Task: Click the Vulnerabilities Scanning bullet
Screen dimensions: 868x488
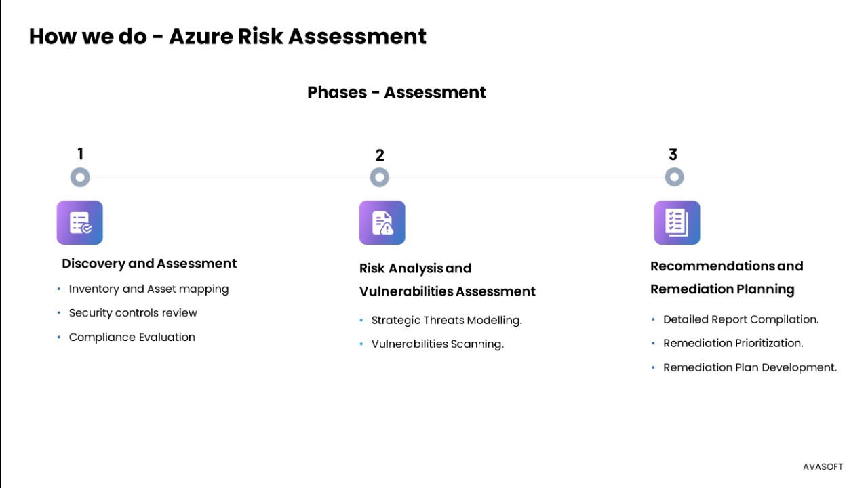Action: click(437, 344)
